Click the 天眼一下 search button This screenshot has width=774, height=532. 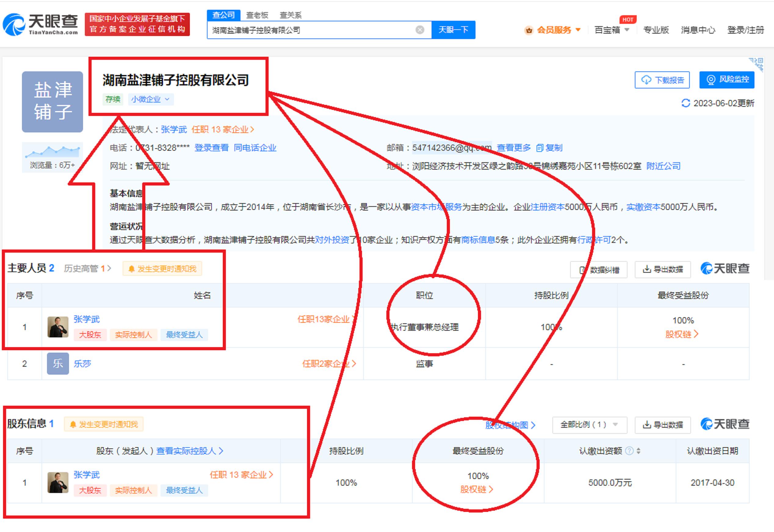click(x=454, y=30)
